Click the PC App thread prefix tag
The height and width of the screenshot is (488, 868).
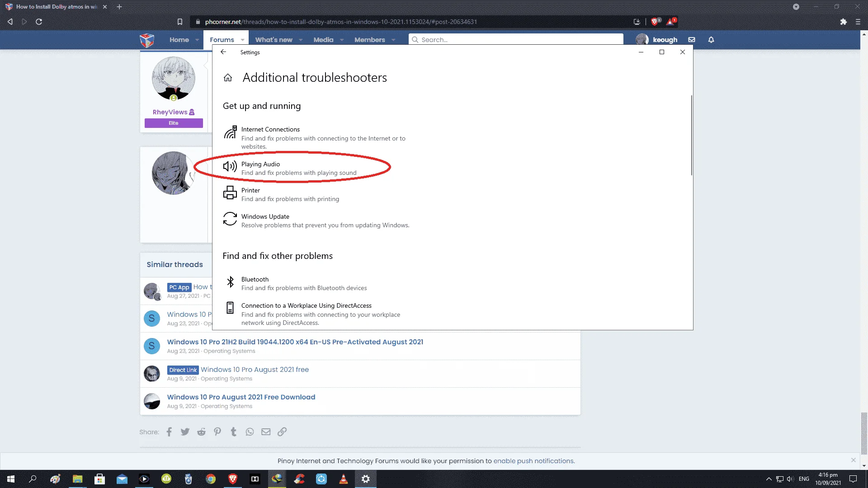click(179, 287)
